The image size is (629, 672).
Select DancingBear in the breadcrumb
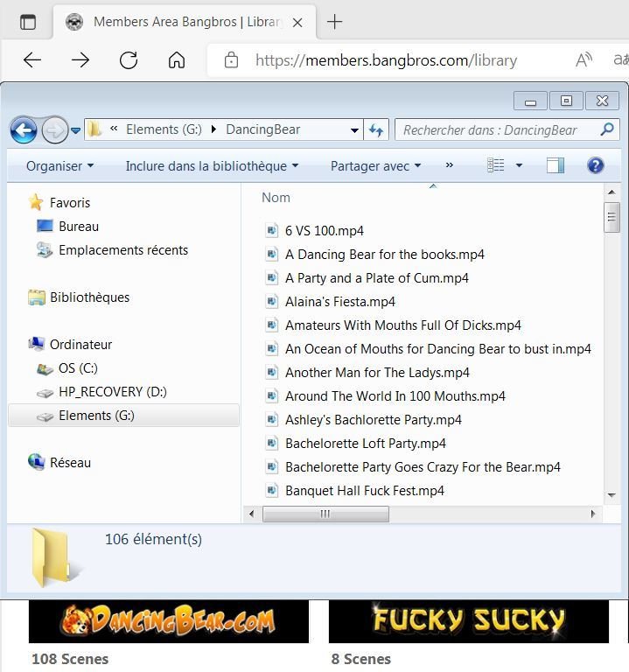click(x=262, y=129)
